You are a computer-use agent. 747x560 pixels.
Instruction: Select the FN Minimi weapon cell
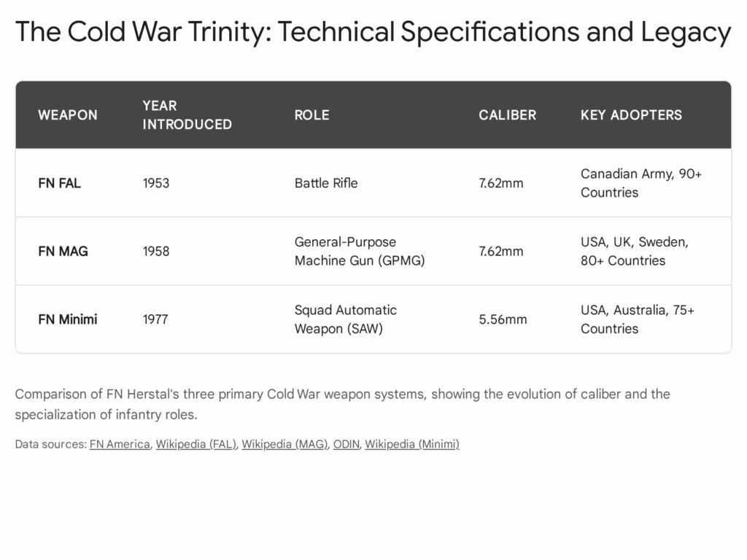click(68, 319)
